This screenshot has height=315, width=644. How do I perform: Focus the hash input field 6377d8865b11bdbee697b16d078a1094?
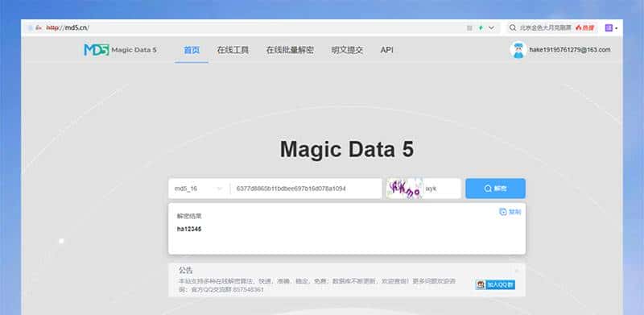306,189
